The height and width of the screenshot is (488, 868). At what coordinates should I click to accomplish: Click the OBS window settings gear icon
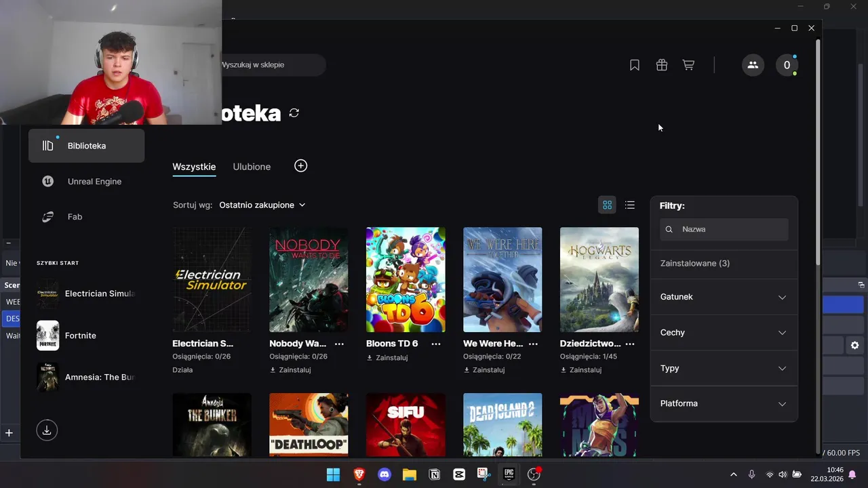tap(854, 346)
